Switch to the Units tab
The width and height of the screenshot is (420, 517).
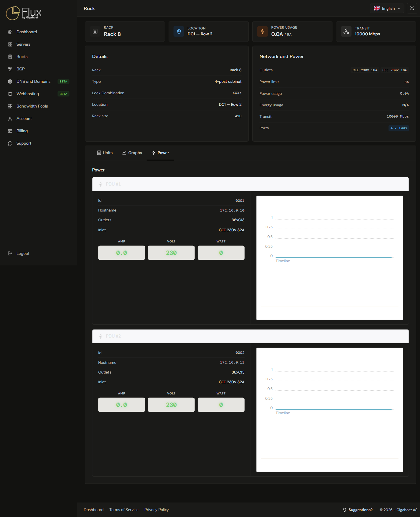tap(105, 153)
